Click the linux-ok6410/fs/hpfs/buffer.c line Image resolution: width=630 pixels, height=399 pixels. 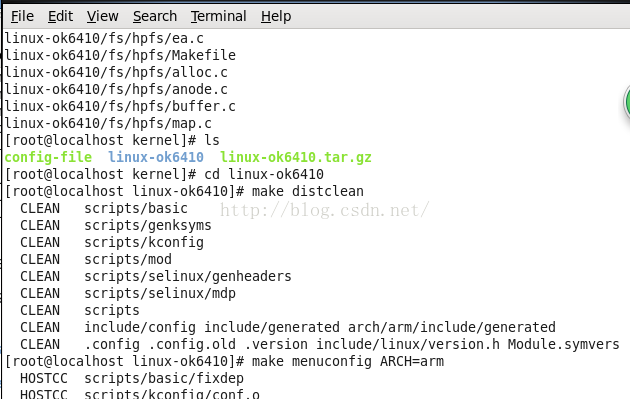[x=120, y=106]
